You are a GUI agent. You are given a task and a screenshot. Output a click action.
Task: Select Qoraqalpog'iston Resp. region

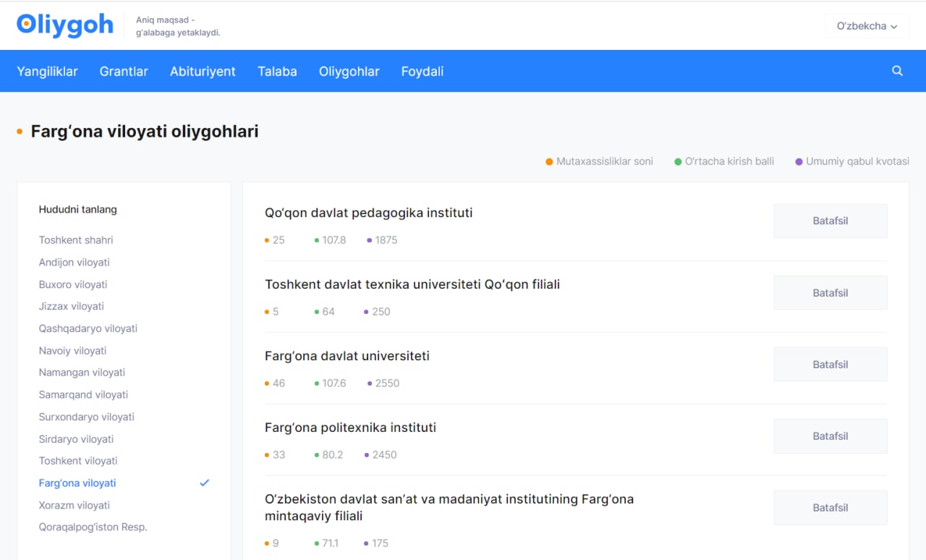coord(93,527)
